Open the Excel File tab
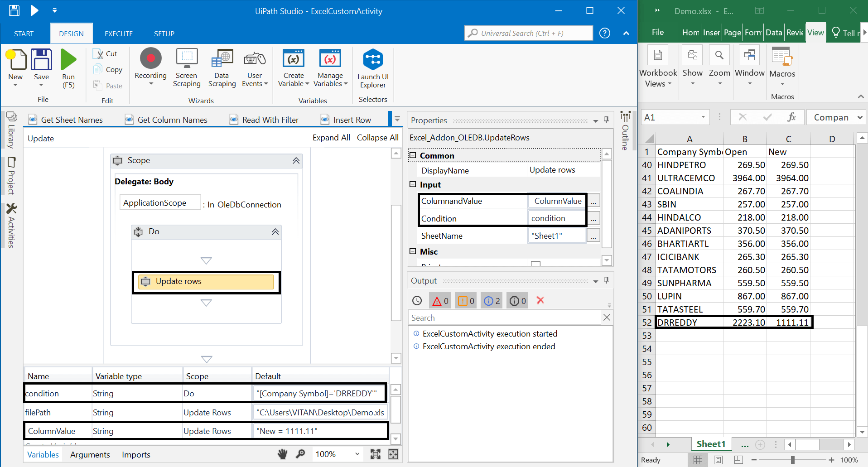The height and width of the screenshot is (467, 868). [x=658, y=32]
